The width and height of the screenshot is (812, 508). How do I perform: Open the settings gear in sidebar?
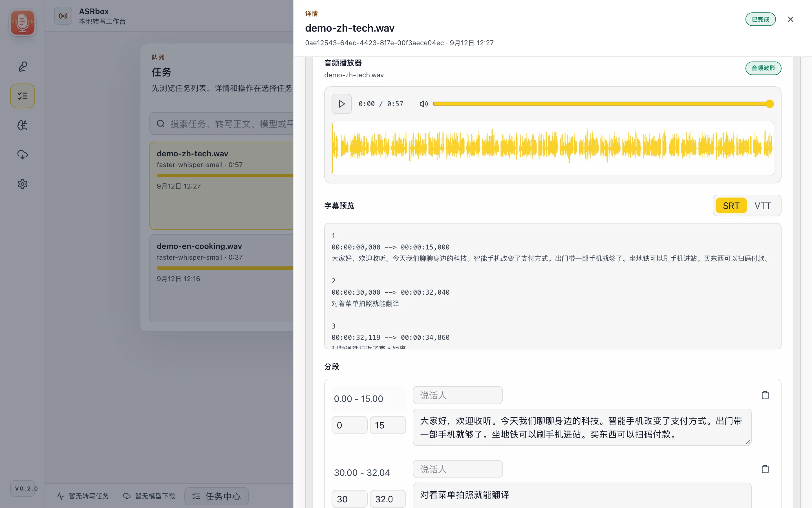pyautogui.click(x=23, y=184)
